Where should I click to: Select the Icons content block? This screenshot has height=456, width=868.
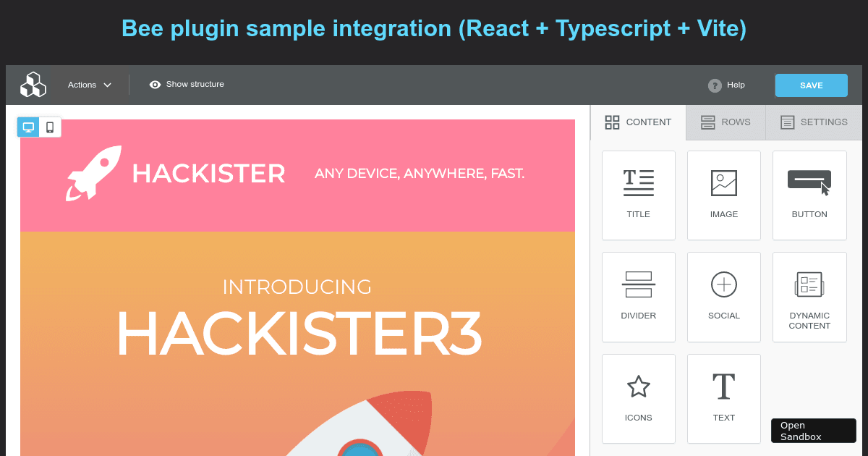coord(639,399)
